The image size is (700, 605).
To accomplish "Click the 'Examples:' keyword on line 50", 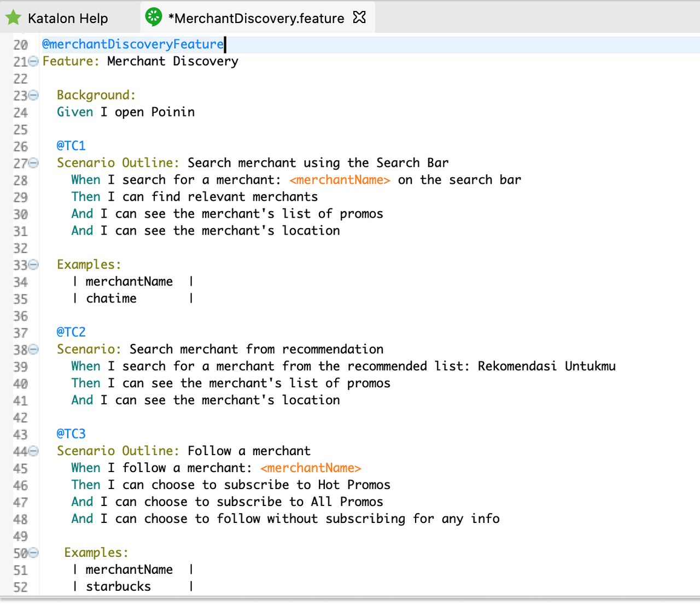I will tap(96, 553).
